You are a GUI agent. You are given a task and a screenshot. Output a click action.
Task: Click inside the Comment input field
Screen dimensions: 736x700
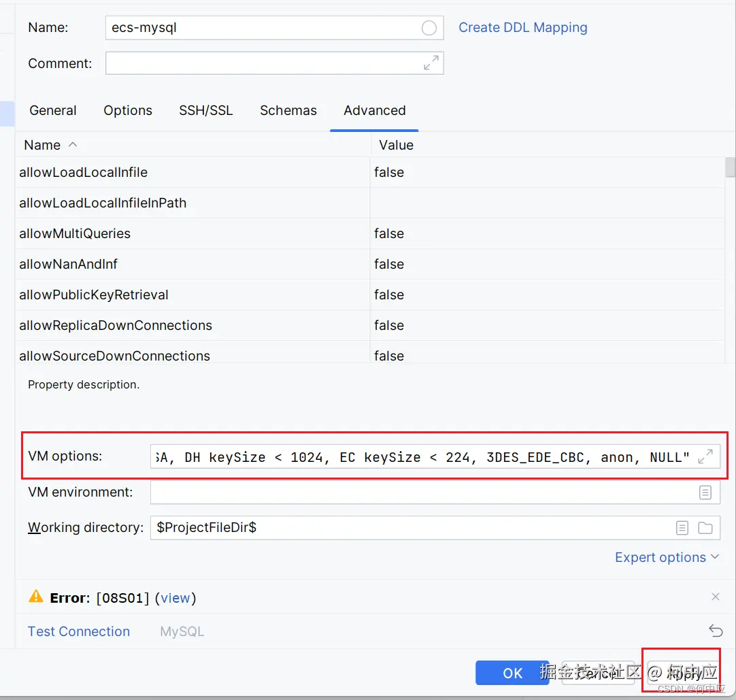pyautogui.click(x=274, y=63)
